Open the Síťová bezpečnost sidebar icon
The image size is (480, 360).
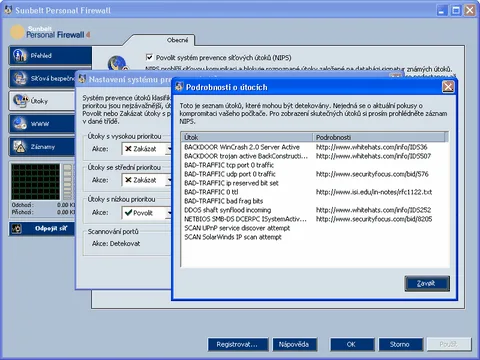click(20, 78)
